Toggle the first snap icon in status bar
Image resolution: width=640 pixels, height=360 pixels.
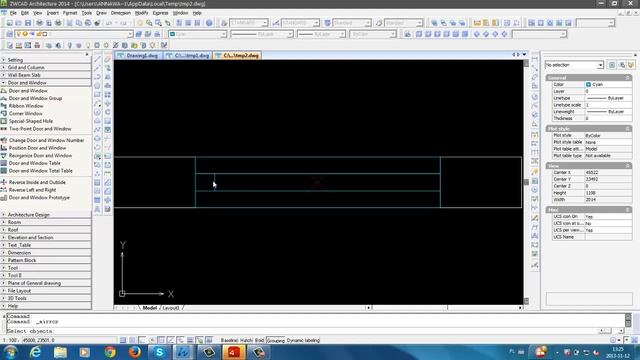(123, 340)
